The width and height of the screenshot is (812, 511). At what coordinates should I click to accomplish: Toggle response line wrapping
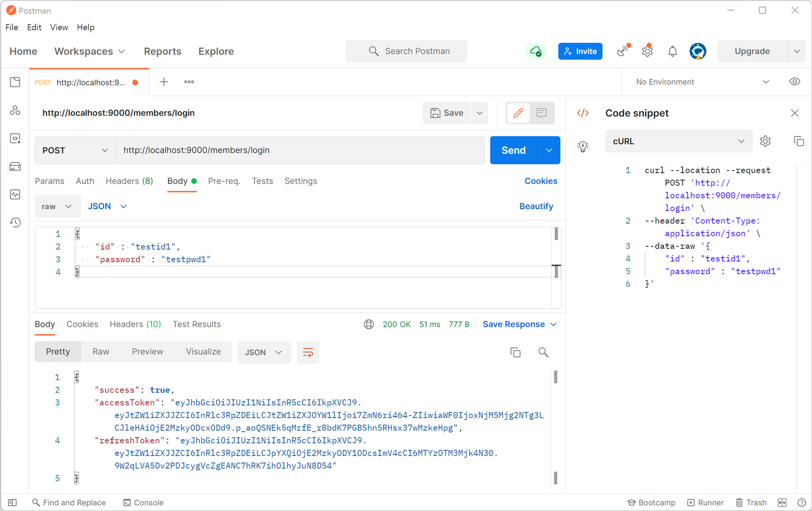(x=308, y=352)
